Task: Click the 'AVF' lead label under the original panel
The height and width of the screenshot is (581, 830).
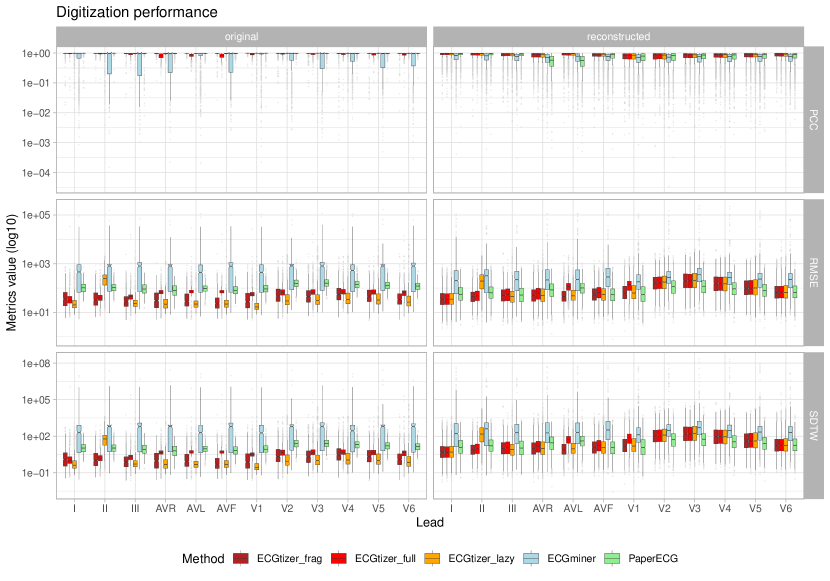Action: [x=226, y=509]
